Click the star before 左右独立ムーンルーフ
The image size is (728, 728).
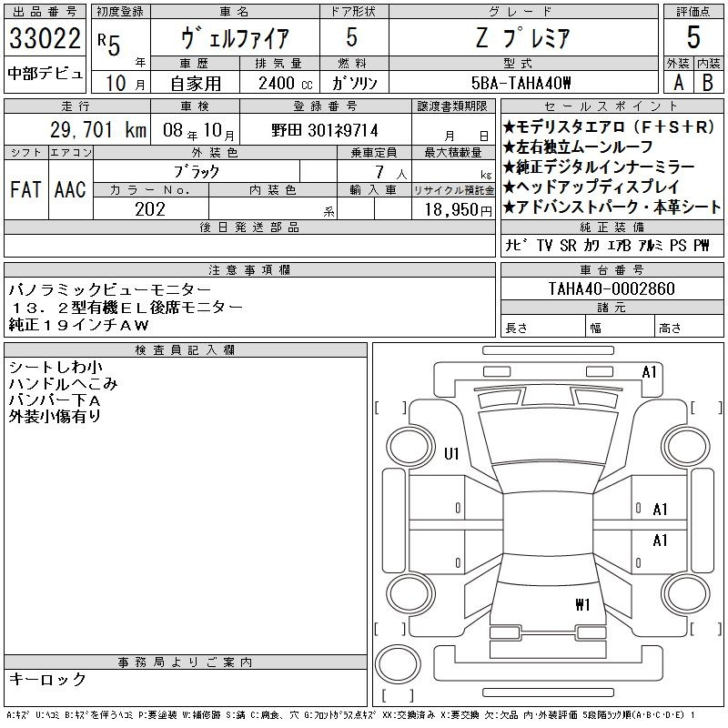[510, 147]
